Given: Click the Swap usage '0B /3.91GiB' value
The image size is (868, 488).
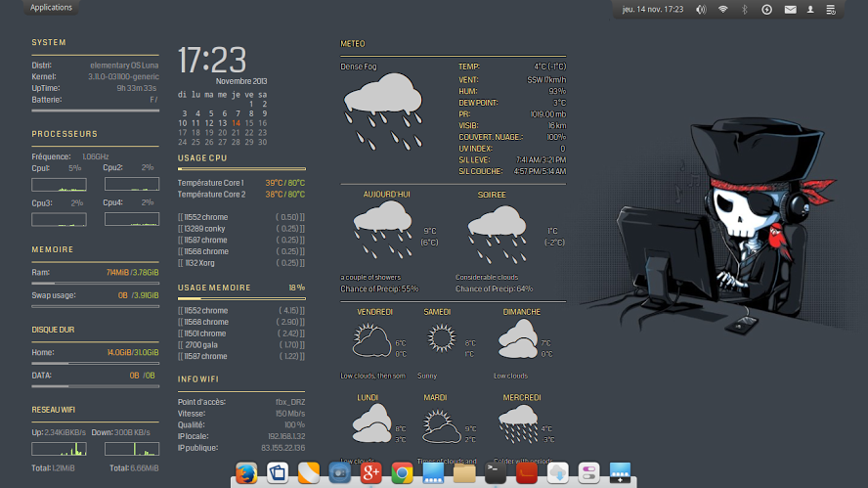Looking at the screenshot, I should [x=139, y=295].
